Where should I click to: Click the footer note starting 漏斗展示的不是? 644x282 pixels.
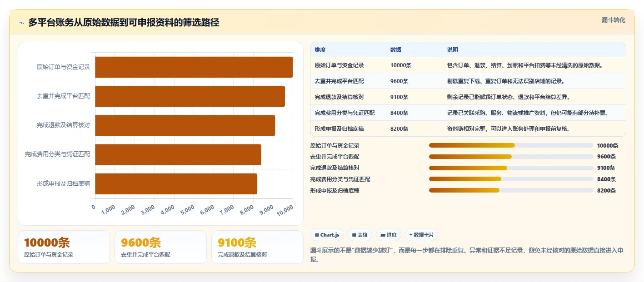point(468,255)
